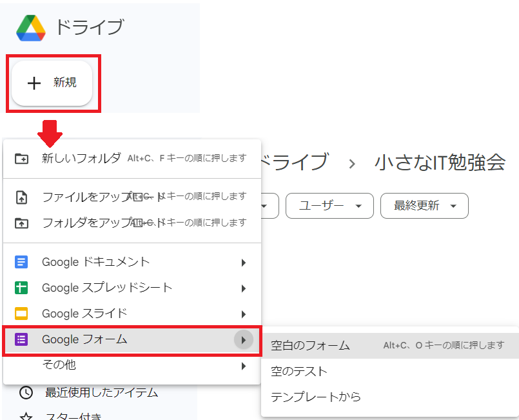The height and width of the screenshot is (420, 519).
Task: Select 空白のフォーム from the submenu
Action: click(311, 346)
